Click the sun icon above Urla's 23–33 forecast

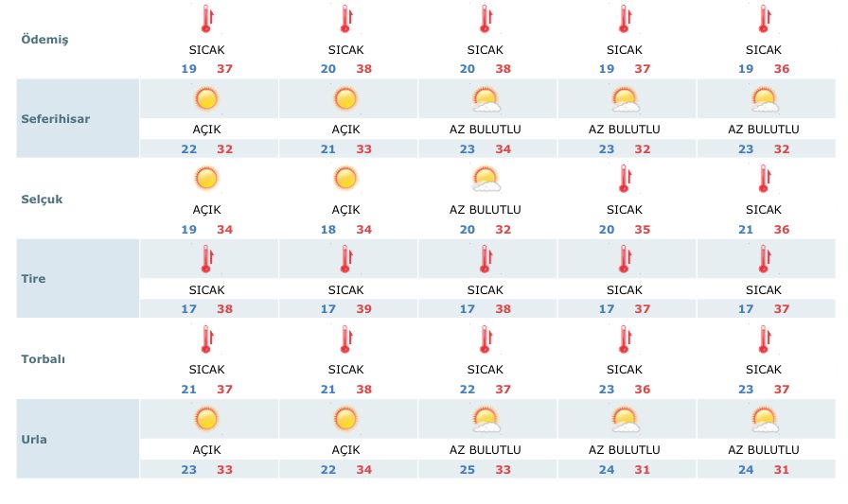pos(206,419)
